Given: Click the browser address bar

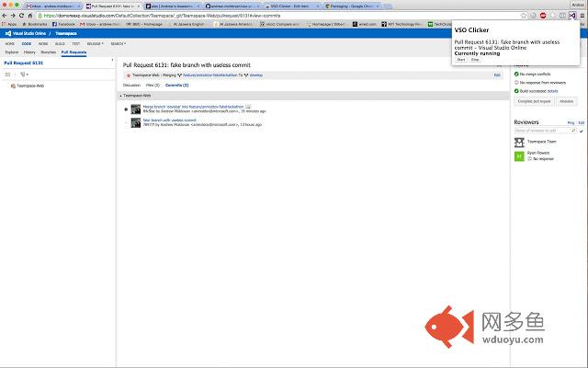Looking at the screenshot, I should pyautogui.click(x=277, y=16).
